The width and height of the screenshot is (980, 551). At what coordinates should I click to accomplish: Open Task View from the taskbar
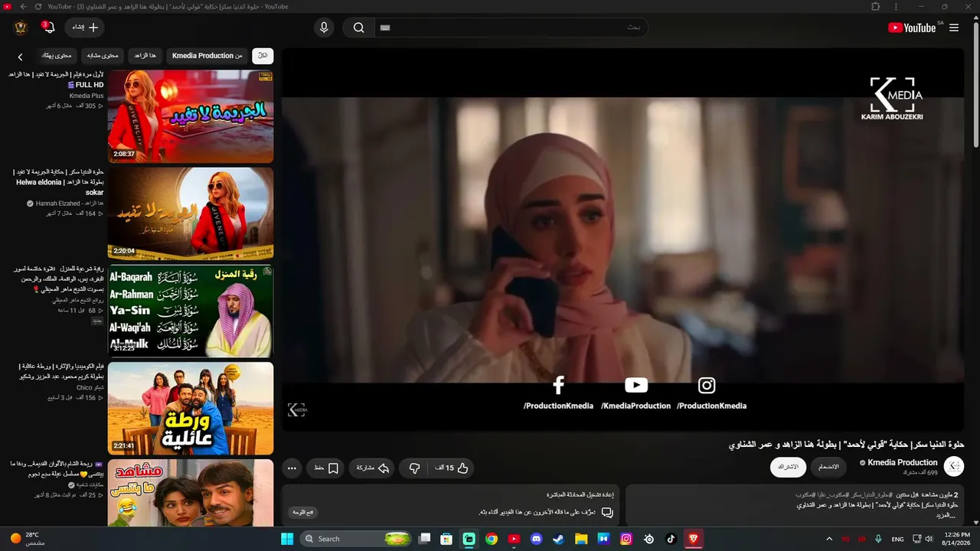[x=425, y=539]
